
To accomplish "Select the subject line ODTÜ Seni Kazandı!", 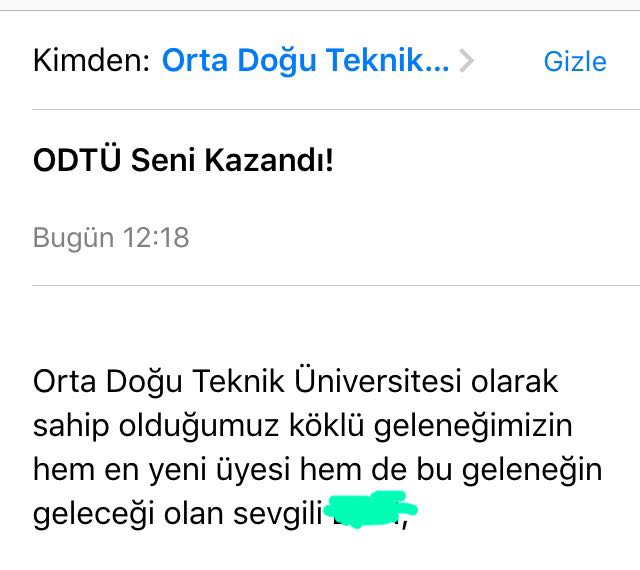I will coord(183,160).
